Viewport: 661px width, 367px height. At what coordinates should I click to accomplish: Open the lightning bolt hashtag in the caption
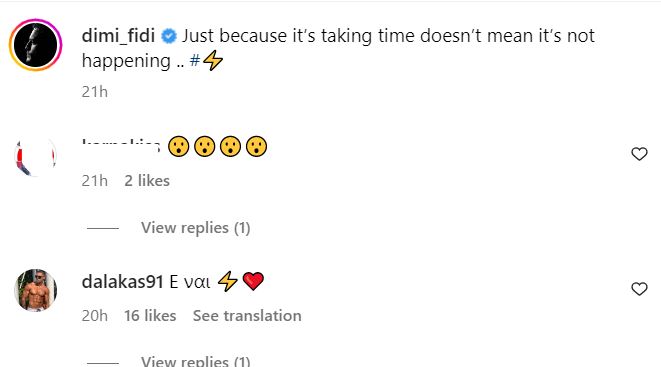click(207, 61)
